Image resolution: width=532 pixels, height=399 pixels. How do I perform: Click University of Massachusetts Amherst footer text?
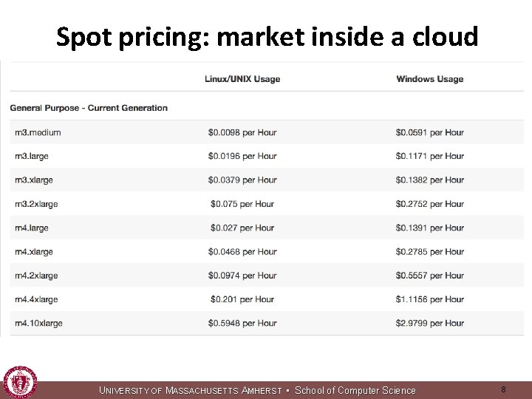[191, 390]
